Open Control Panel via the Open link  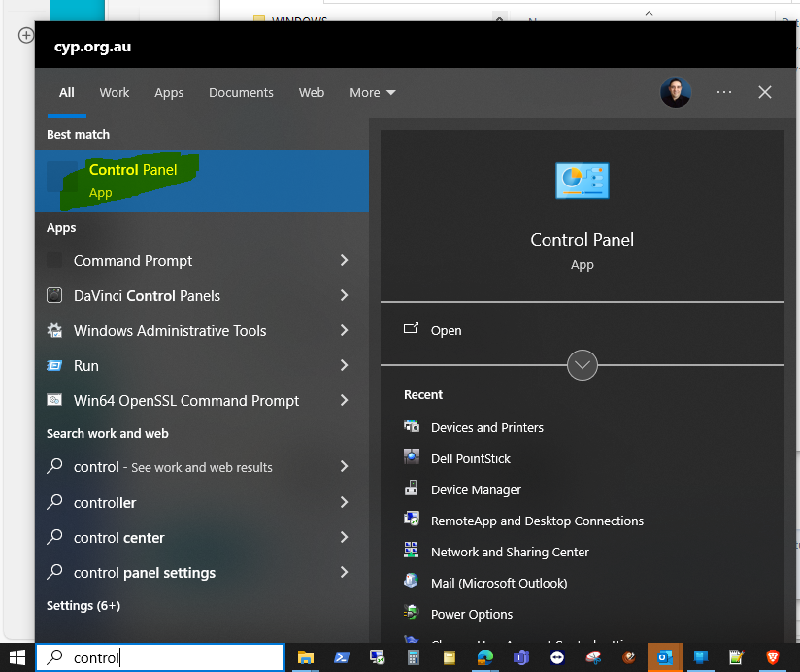tap(446, 330)
